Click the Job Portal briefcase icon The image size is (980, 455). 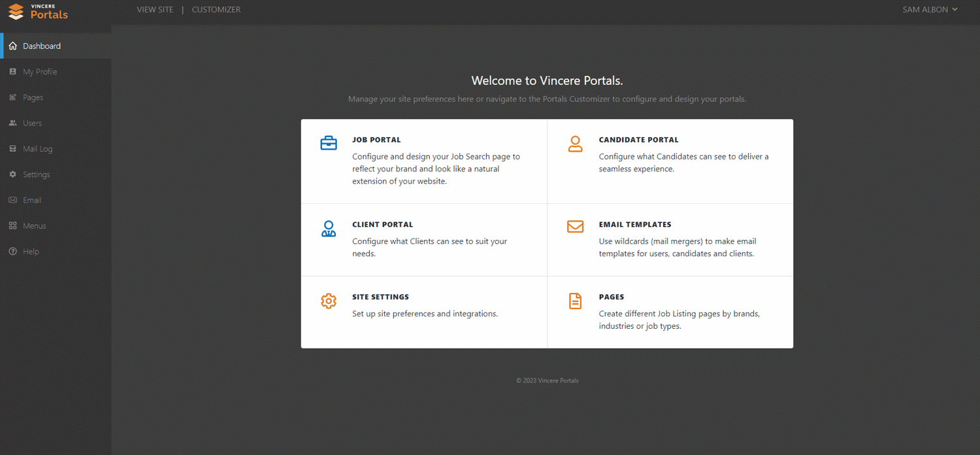(329, 143)
